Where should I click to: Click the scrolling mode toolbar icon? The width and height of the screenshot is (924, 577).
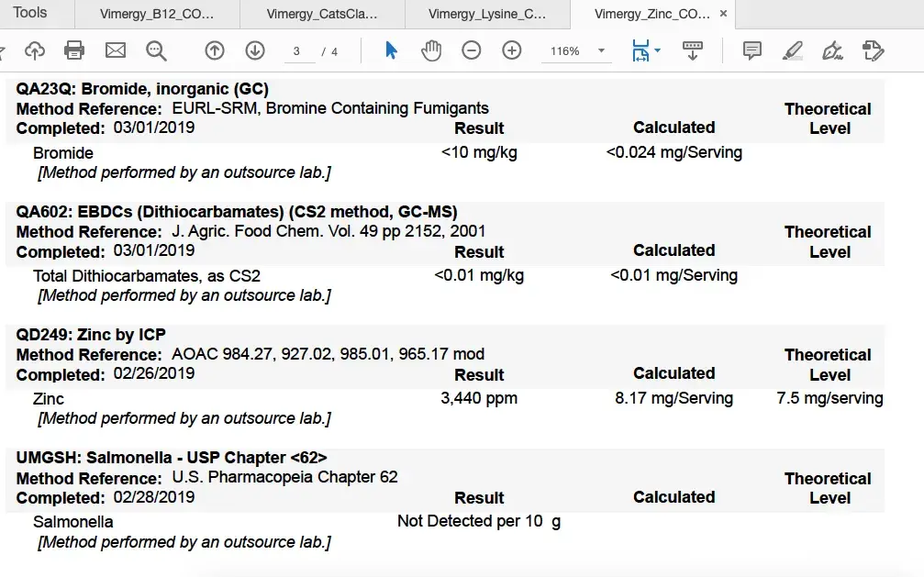pos(693,51)
